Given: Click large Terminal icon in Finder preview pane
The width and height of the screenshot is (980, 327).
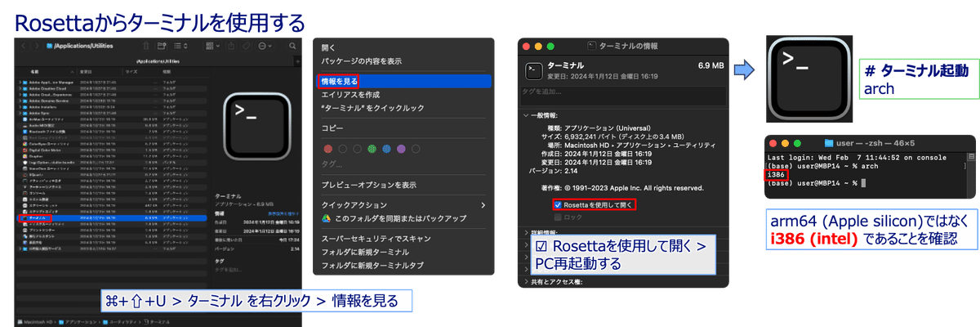Looking at the screenshot, I should (257, 128).
